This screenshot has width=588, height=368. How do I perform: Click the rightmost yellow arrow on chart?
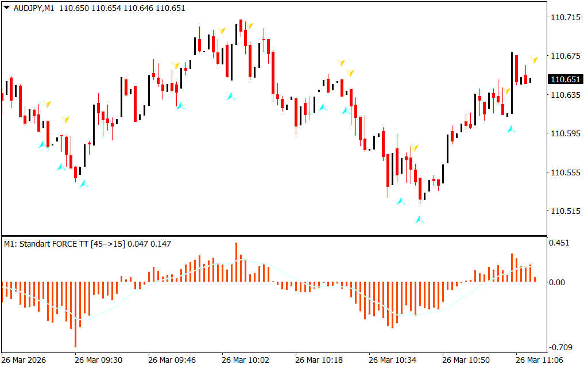[x=534, y=60]
